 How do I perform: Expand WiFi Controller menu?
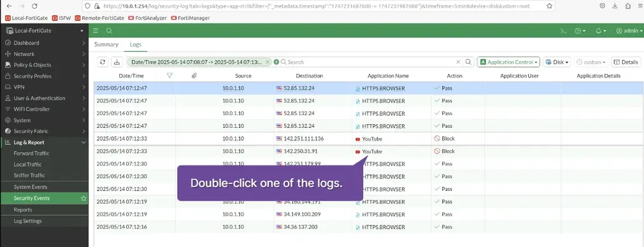44,109
